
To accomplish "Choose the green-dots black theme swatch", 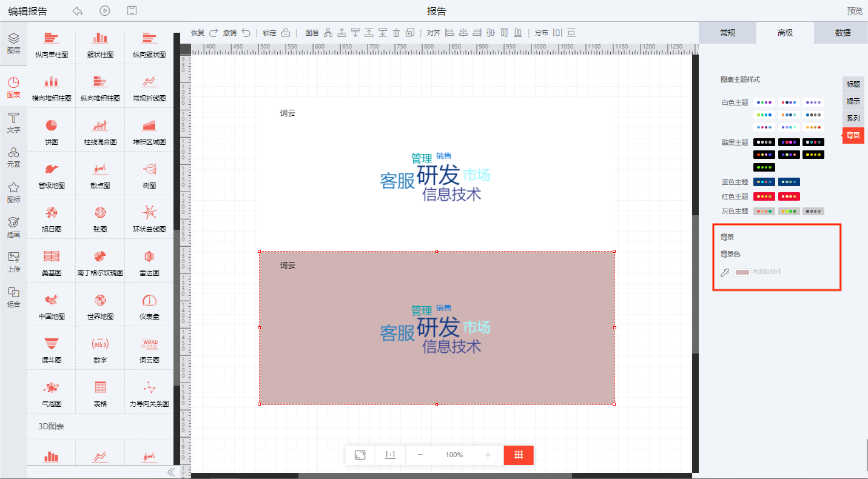I will tap(764, 167).
